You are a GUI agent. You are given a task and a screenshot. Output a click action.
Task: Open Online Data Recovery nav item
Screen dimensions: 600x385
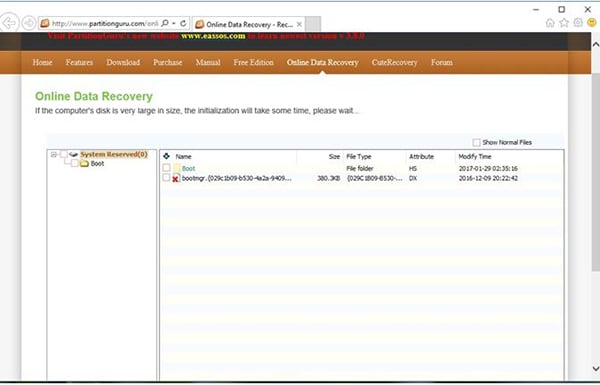tap(323, 62)
